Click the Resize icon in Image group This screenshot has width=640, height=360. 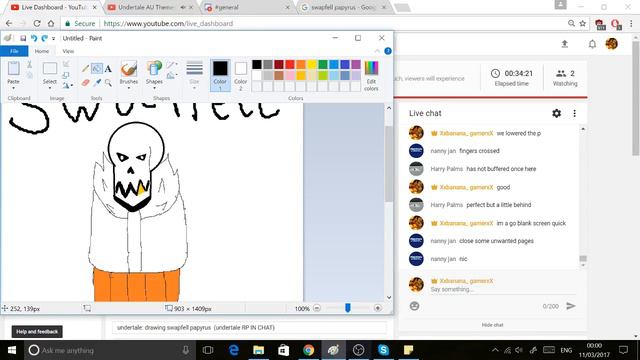(66, 75)
